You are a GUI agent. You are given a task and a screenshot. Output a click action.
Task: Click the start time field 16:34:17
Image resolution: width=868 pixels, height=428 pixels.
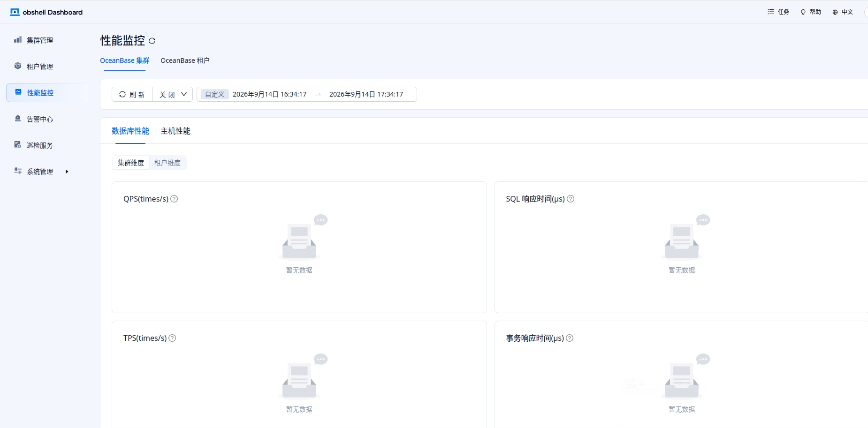(x=270, y=94)
